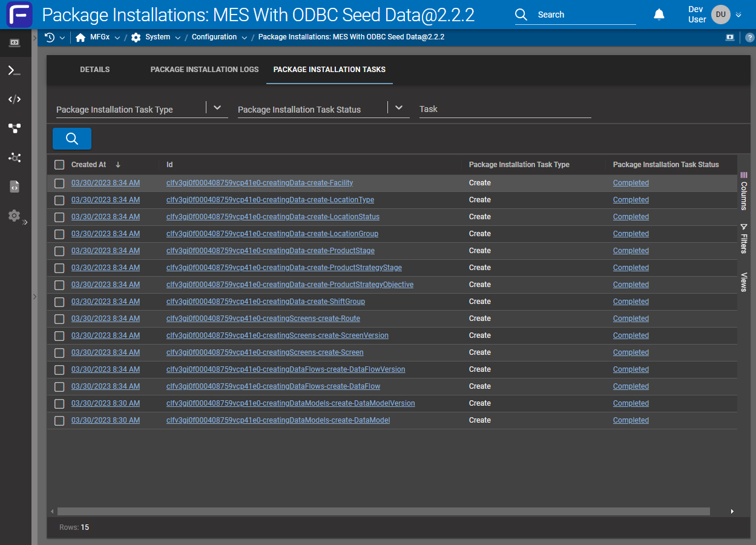756x545 pixels.
Task: Check the row for creatingDataFlows-create-DataFlow
Action: pyautogui.click(x=59, y=386)
